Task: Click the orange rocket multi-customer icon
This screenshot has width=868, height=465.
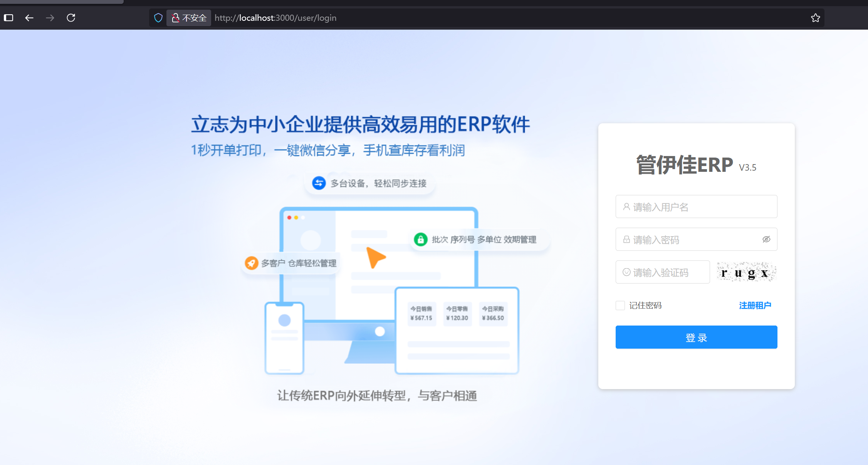Action: (252, 263)
